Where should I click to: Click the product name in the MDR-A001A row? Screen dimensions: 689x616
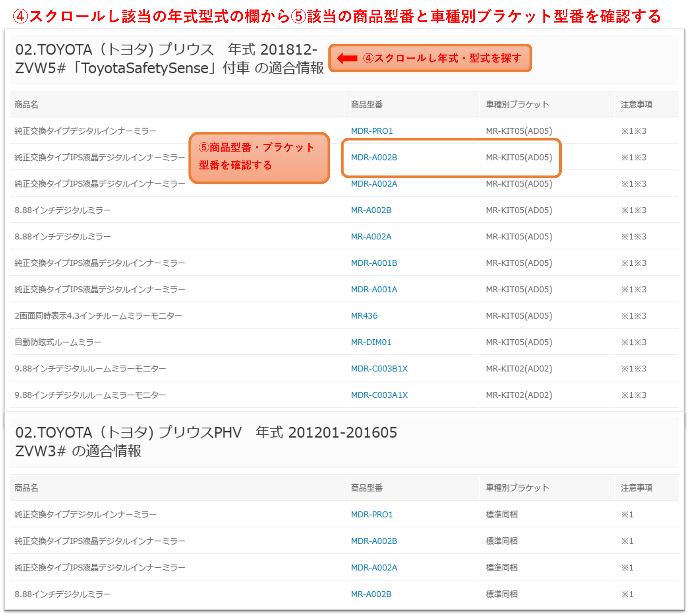click(100, 289)
